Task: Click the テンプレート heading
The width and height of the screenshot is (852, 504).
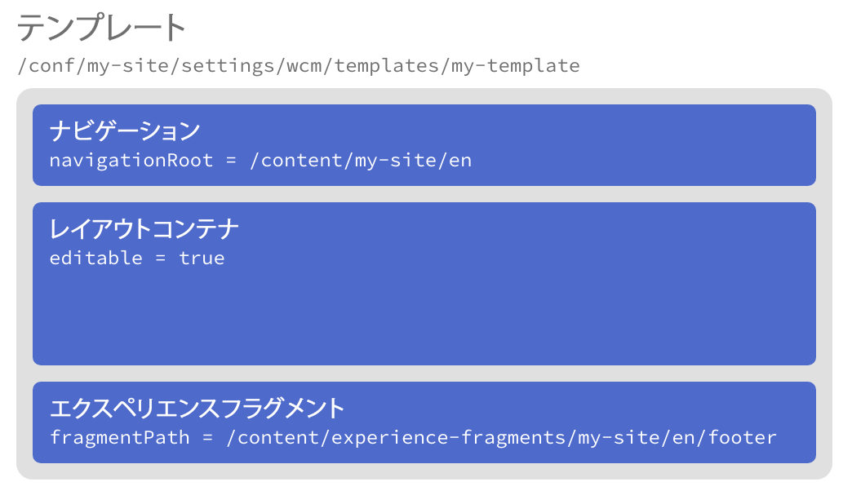Action: [102, 29]
